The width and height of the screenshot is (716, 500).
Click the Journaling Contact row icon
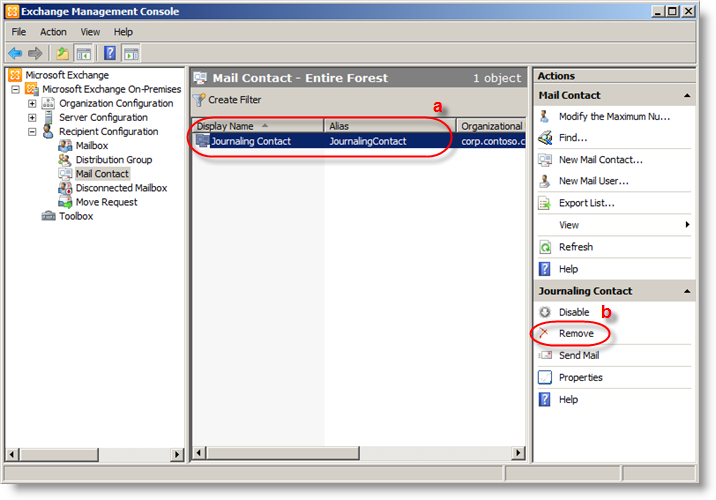point(202,141)
